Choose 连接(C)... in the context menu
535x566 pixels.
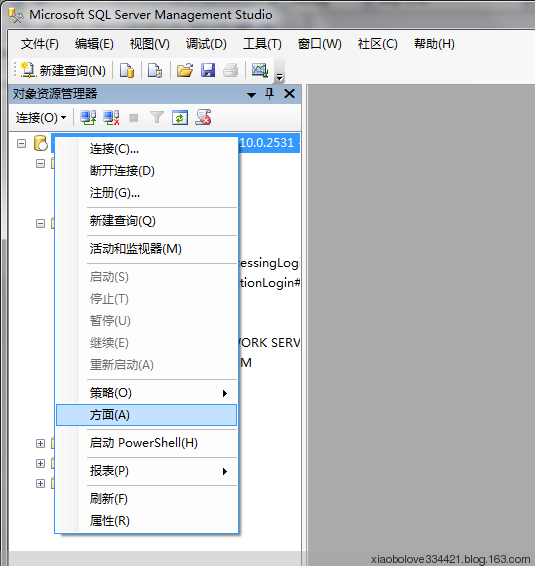pyautogui.click(x=147, y=149)
